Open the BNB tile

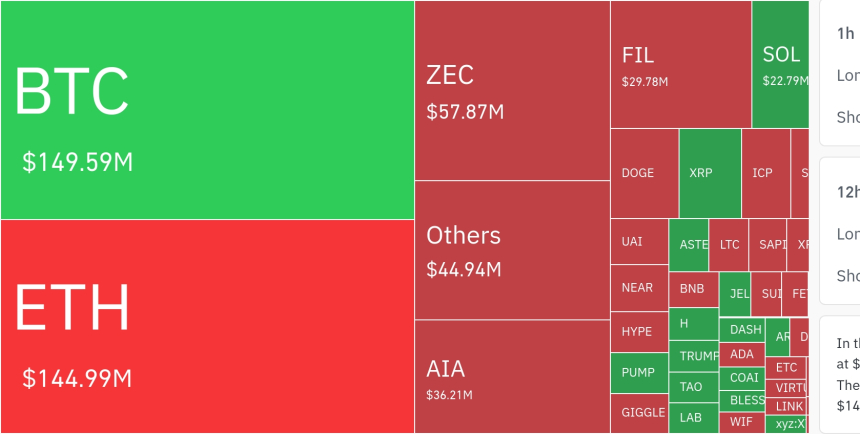pos(694,289)
